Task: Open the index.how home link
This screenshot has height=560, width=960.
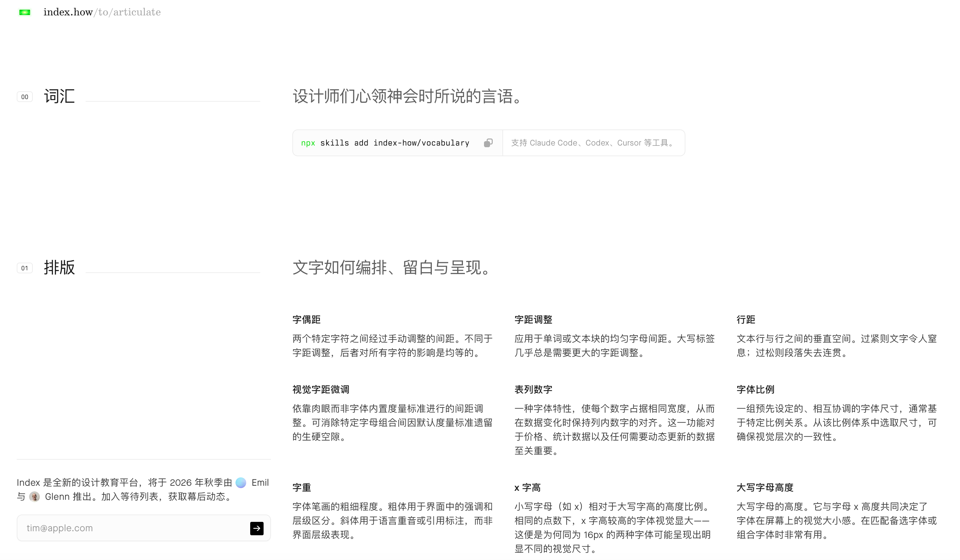Action: pos(68,12)
